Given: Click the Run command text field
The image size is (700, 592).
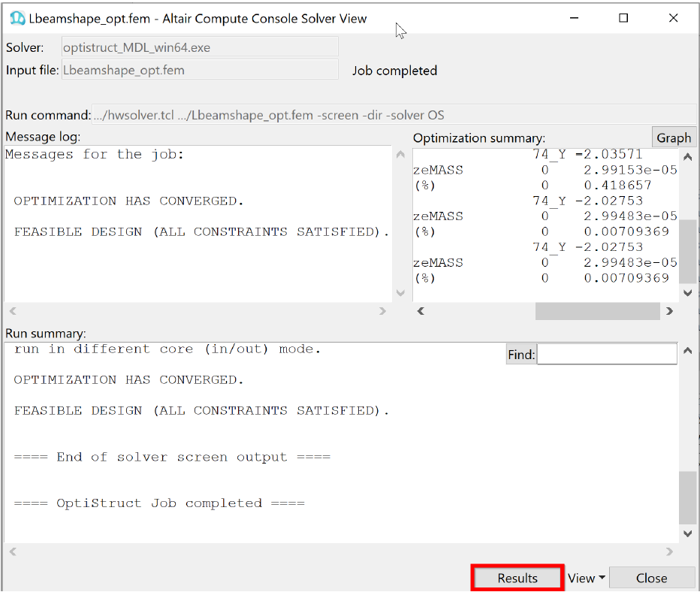Looking at the screenshot, I should pyautogui.click(x=394, y=115).
